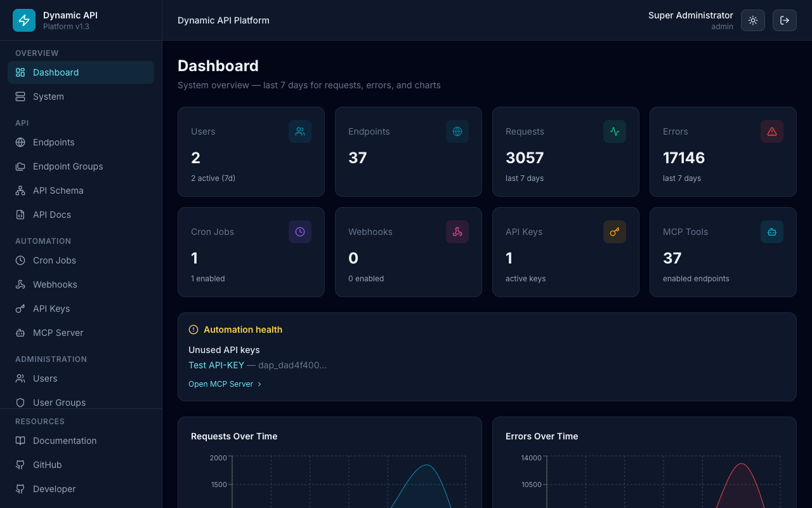Viewport: 812px width, 508px height.
Task: Click the User Groups shield icon
Action: (20, 403)
